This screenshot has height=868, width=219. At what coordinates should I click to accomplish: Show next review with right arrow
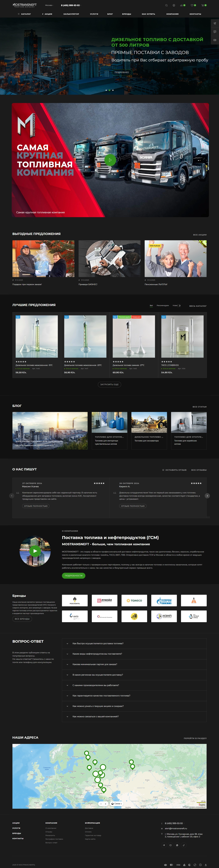[207, 495]
